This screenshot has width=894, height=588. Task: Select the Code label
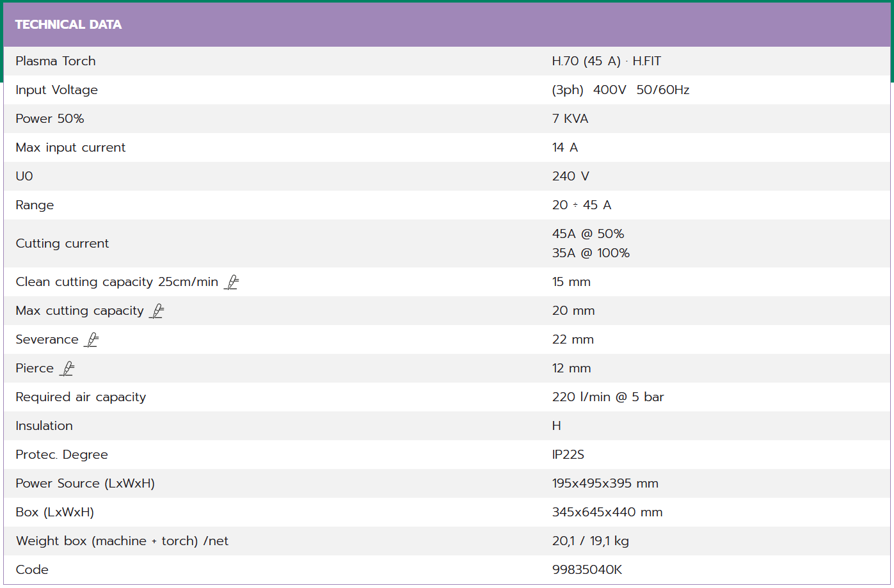click(32, 569)
